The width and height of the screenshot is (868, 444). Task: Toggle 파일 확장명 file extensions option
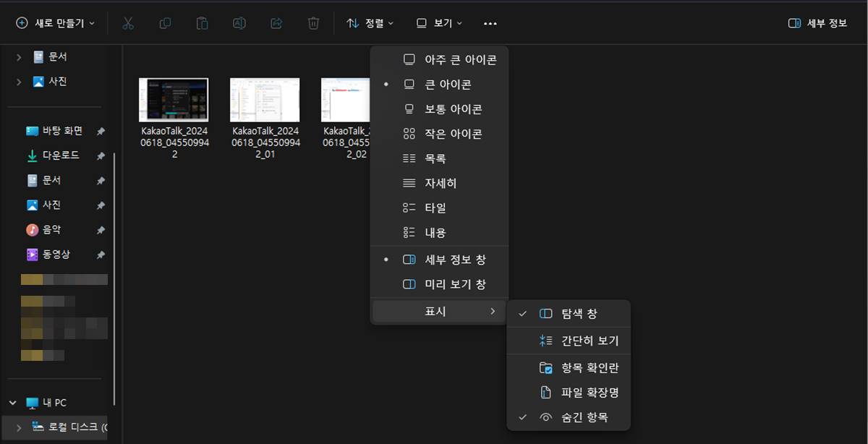[x=569, y=393]
